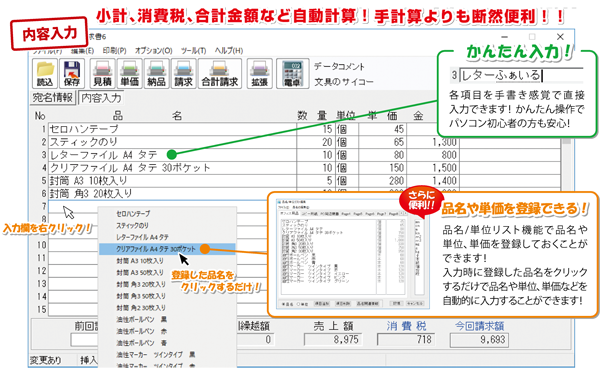The image size is (600, 368).
Task: Click the 保存 (save) floppy disk icon
Action: 72,73
